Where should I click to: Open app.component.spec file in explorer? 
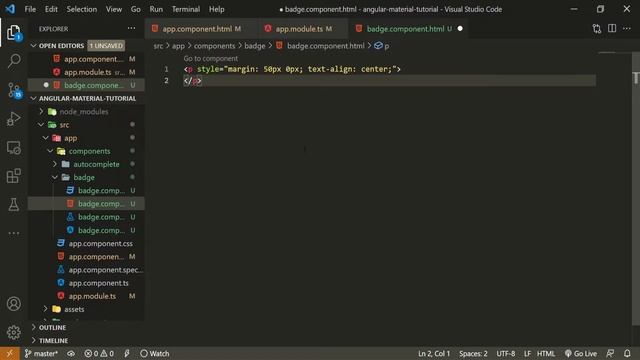(x=87, y=270)
